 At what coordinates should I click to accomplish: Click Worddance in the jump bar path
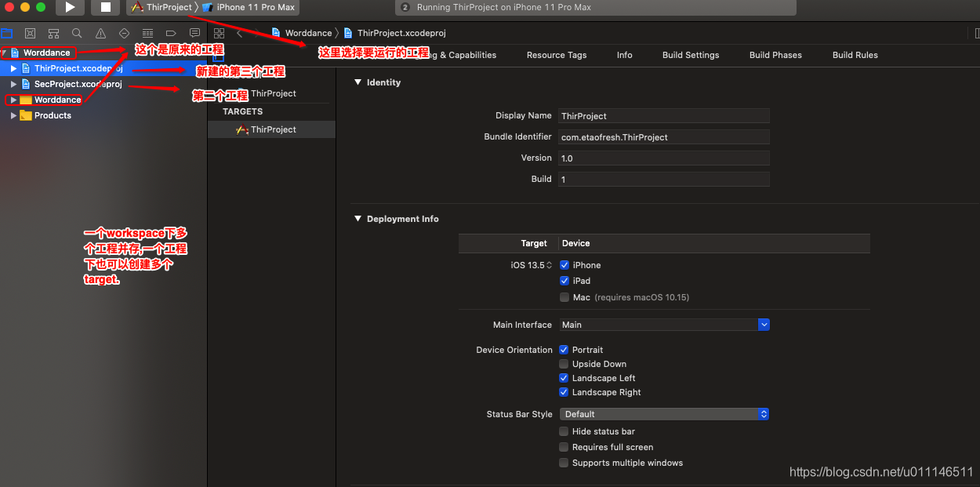(x=301, y=33)
